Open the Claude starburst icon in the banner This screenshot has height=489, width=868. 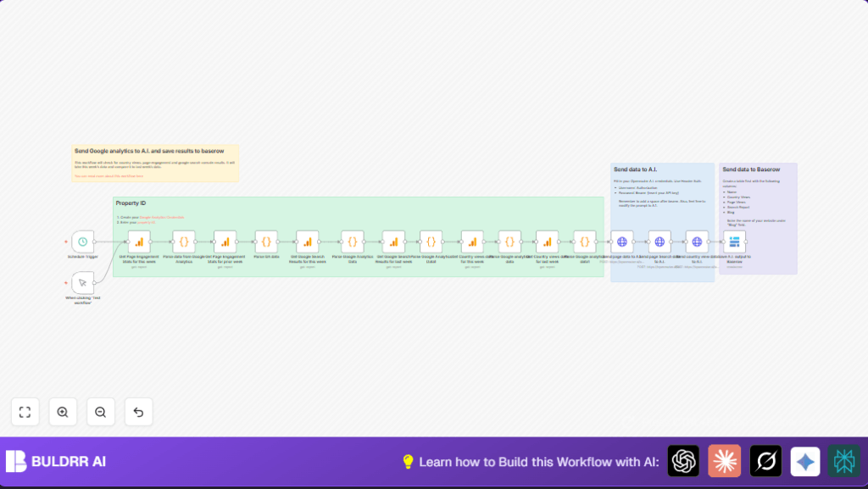pos(724,461)
